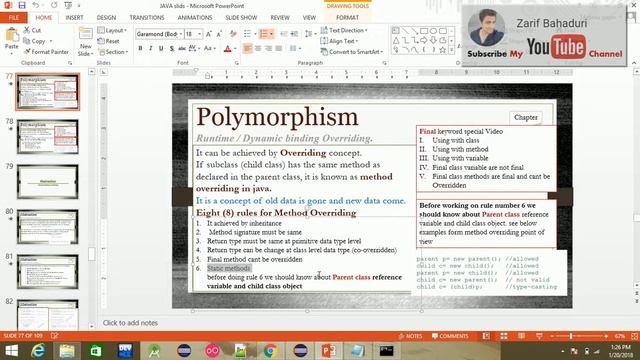The width and height of the screenshot is (640, 360).
Task: Expand the Layout dropdown
Action: click(x=112, y=30)
